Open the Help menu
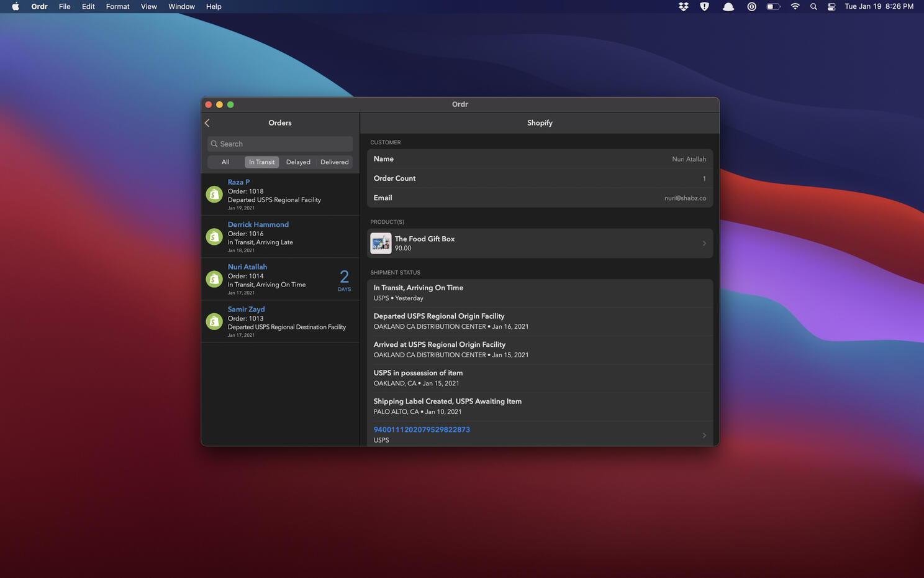This screenshot has width=924, height=578. (214, 6)
